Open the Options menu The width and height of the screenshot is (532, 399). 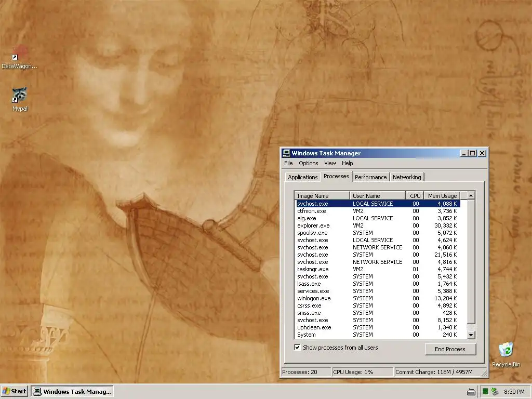pos(309,163)
